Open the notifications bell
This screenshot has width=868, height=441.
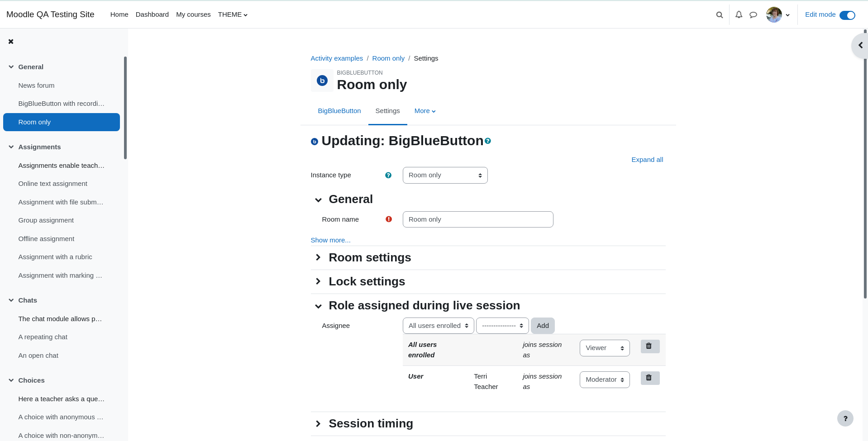(739, 15)
